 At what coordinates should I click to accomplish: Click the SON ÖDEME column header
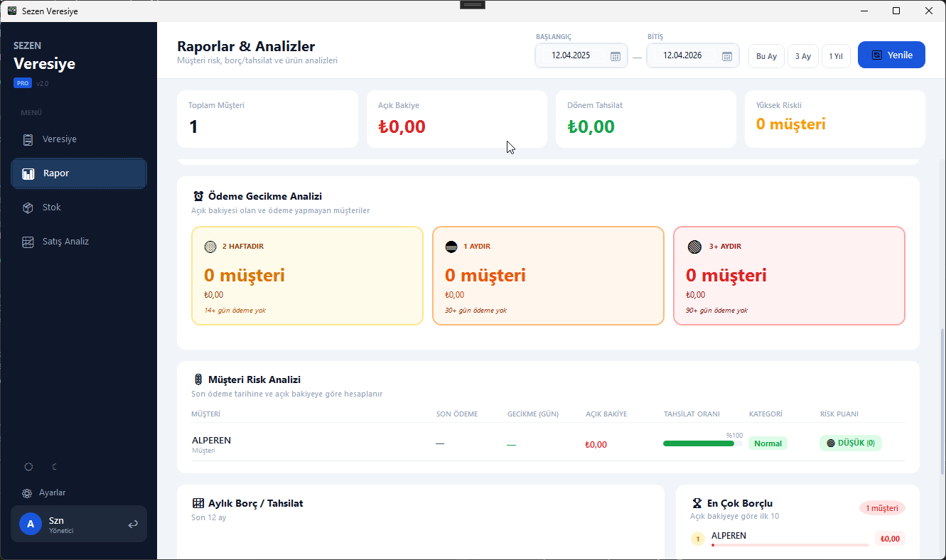pyautogui.click(x=457, y=414)
